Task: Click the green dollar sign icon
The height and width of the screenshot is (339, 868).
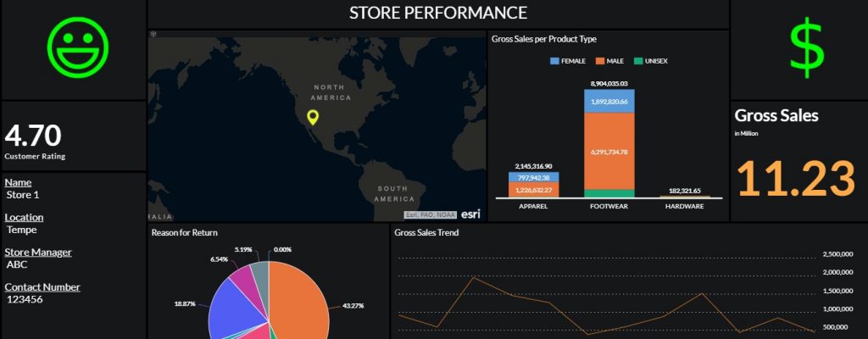Action: pyautogui.click(x=807, y=47)
